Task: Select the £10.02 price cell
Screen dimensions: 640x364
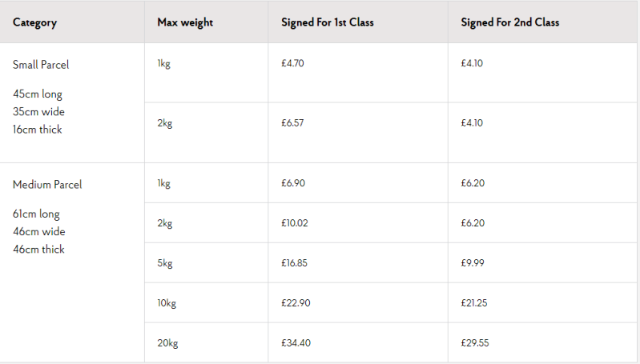Action: [295, 223]
